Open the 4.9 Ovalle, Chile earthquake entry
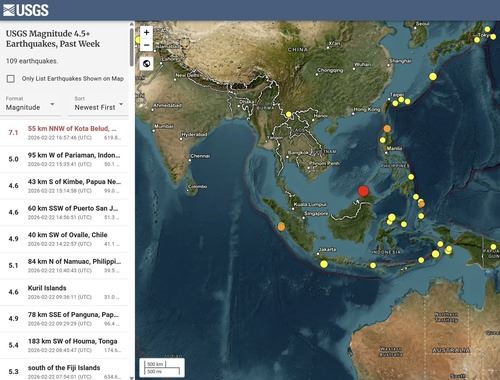 click(x=64, y=239)
